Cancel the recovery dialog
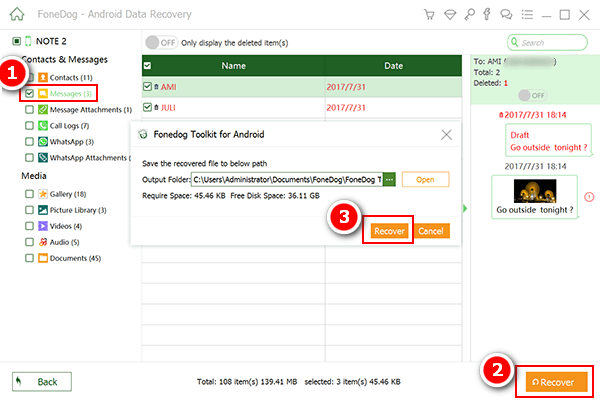This screenshot has height=400, width=600. tap(431, 231)
